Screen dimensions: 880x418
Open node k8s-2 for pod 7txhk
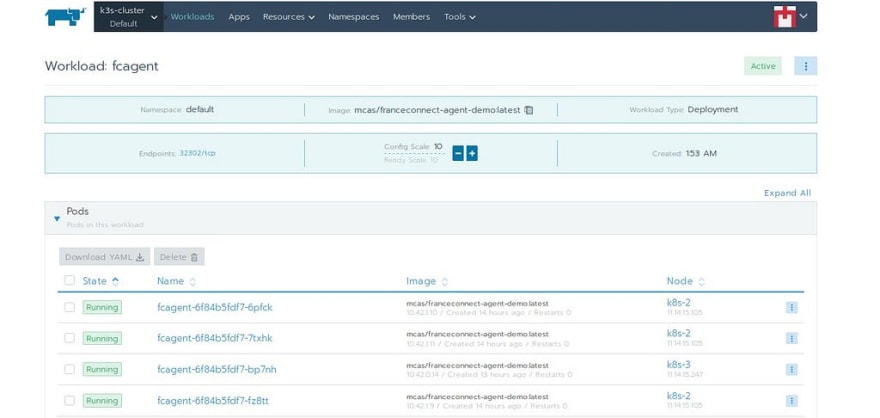pos(679,333)
